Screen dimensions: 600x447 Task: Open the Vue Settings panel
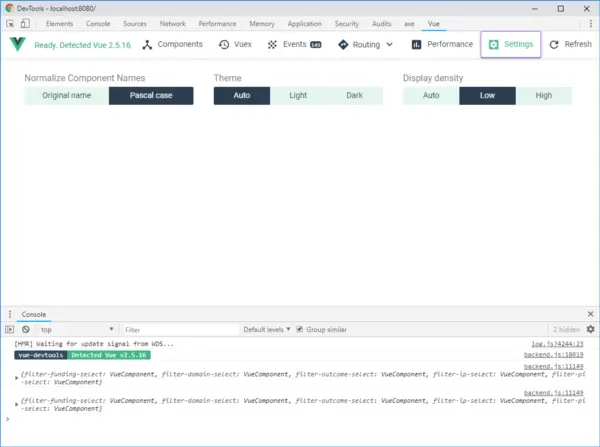coord(511,44)
